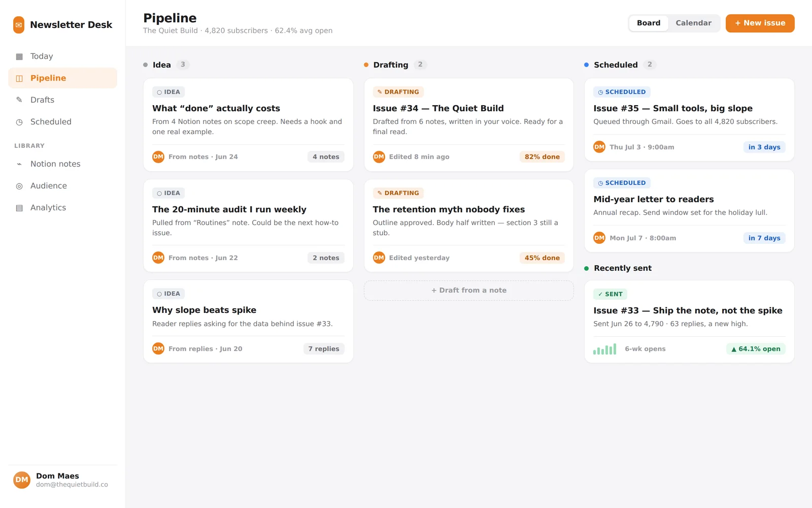812x508 pixels.
Task: Click the Scheduled column header
Action: pos(616,65)
